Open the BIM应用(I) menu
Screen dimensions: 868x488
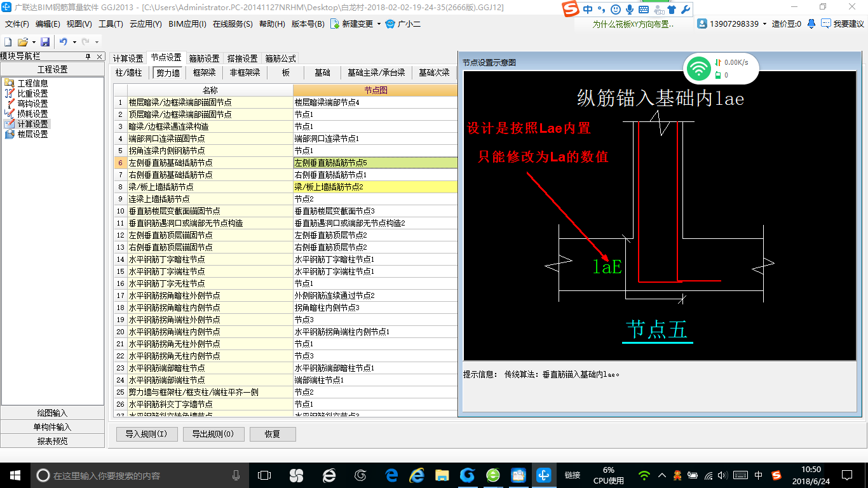(x=187, y=24)
